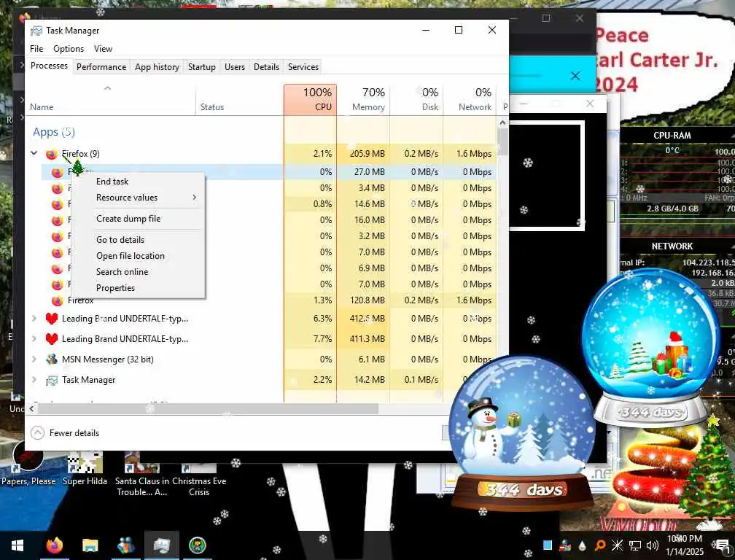Click the red heart icon of second UNDERTALE row
The image size is (735, 560).
tap(52, 339)
